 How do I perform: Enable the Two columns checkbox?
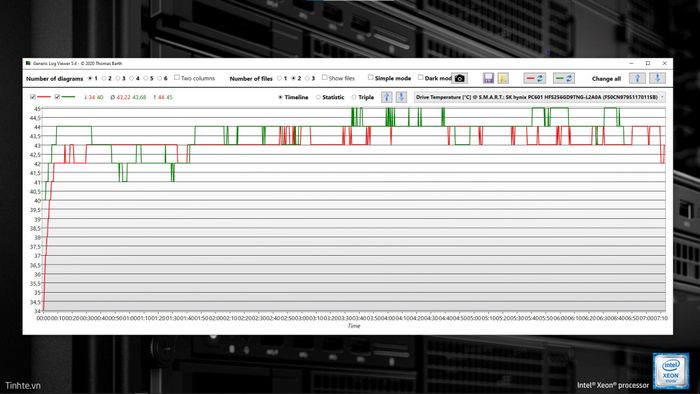pyautogui.click(x=177, y=78)
